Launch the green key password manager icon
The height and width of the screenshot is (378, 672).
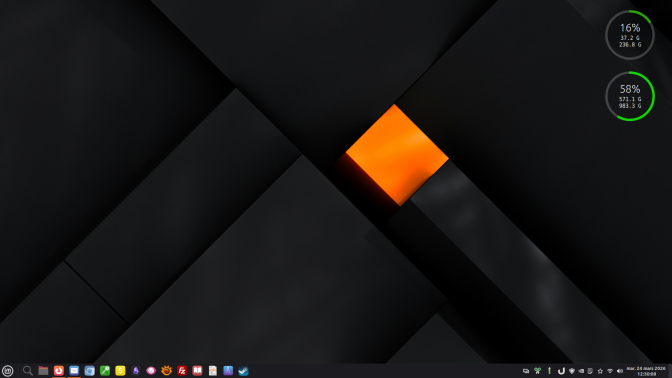tap(105, 371)
